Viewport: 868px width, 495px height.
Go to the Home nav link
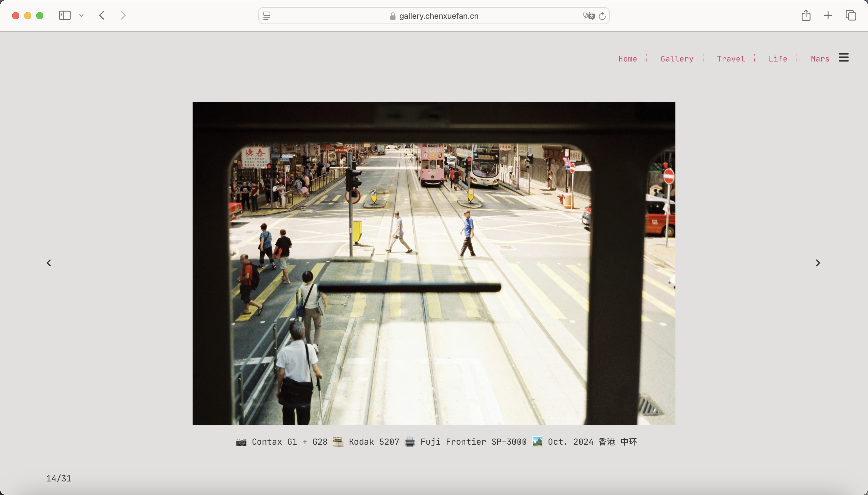(x=628, y=59)
